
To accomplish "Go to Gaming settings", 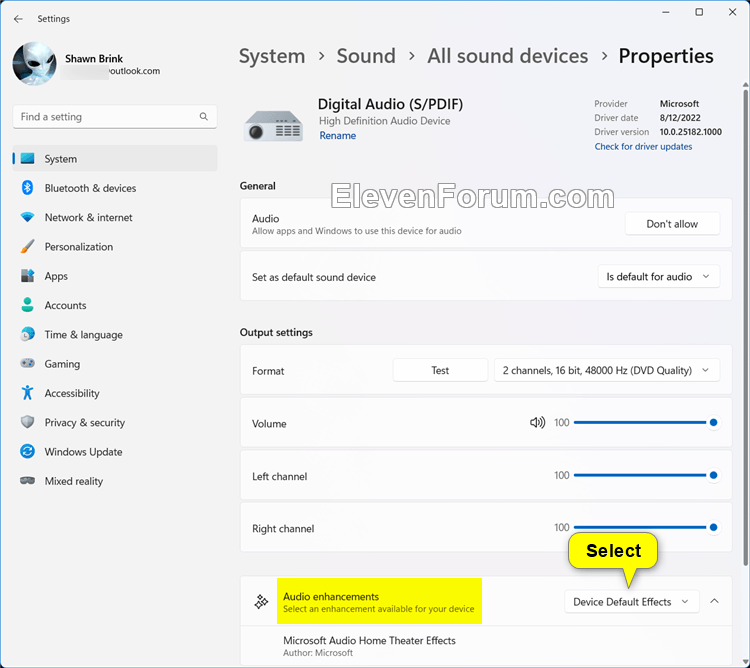I will click(115, 363).
